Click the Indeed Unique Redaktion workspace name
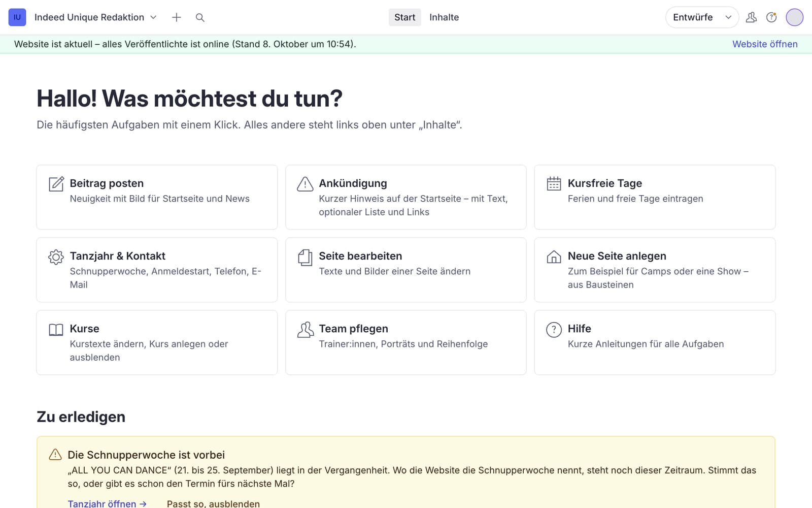 point(89,17)
